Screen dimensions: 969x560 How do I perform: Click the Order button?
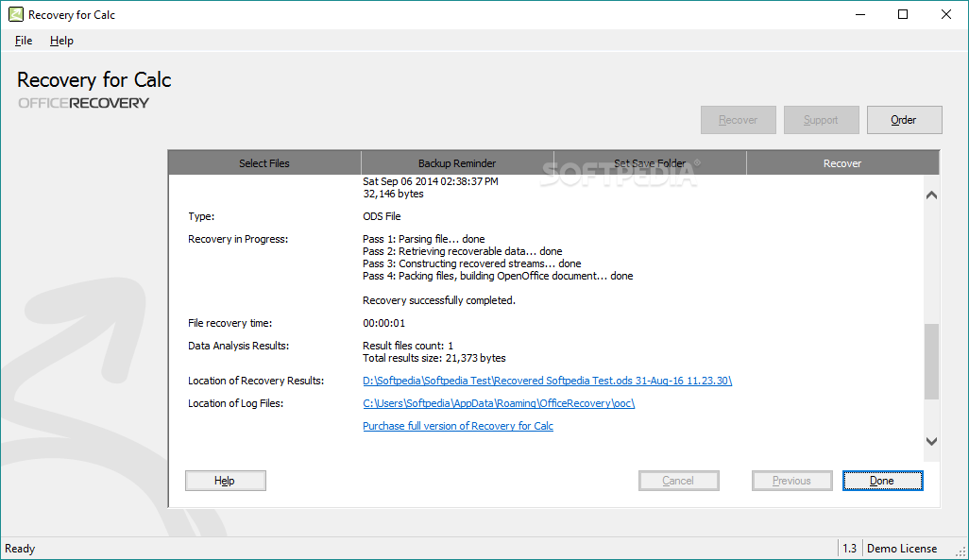coord(904,120)
